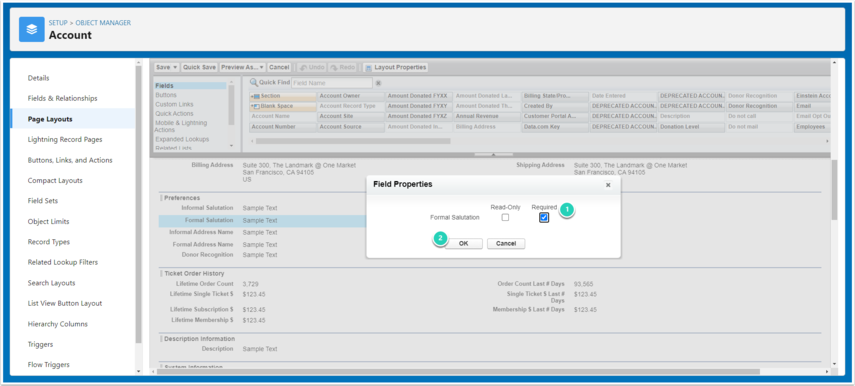Clear Quick Find with the x icon
This screenshot has height=386, width=855.
(378, 83)
